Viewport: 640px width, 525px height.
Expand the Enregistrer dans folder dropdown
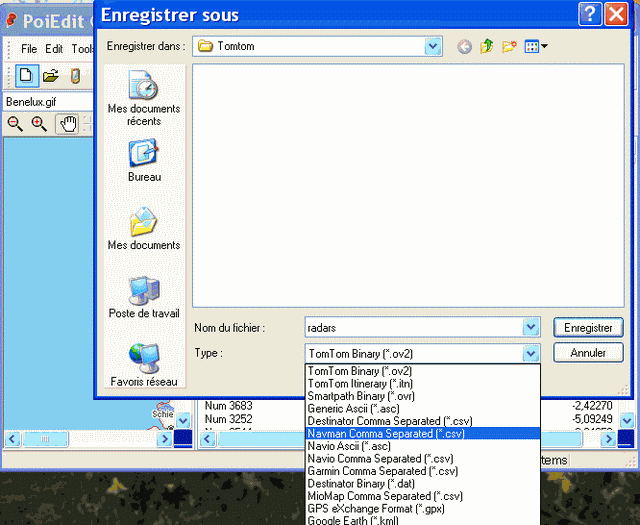pos(432,46)
